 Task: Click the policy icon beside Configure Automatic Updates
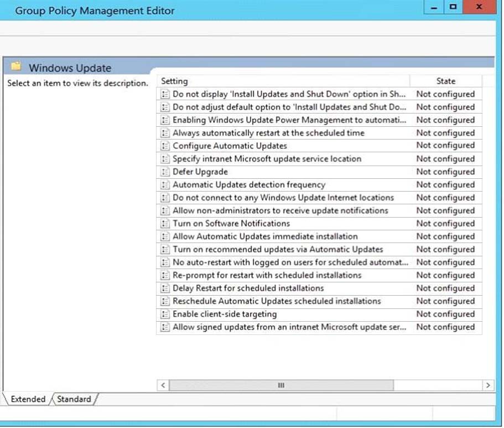pos(165,146)
